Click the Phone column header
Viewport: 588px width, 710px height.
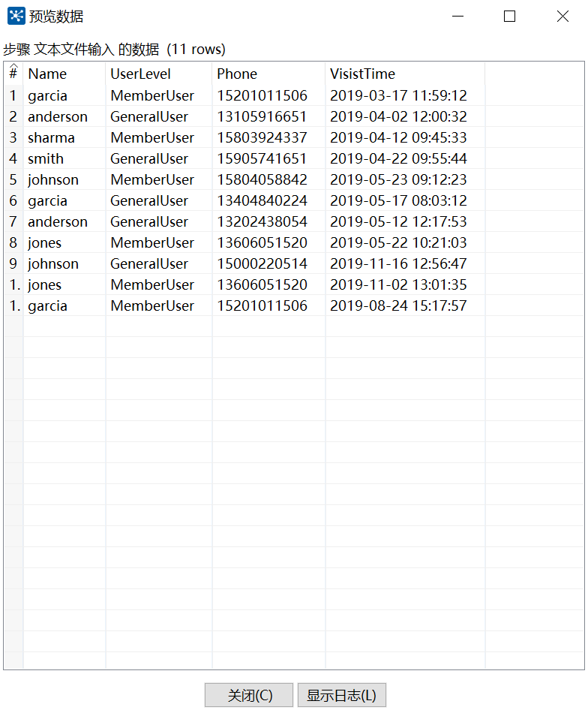point(269,74)
